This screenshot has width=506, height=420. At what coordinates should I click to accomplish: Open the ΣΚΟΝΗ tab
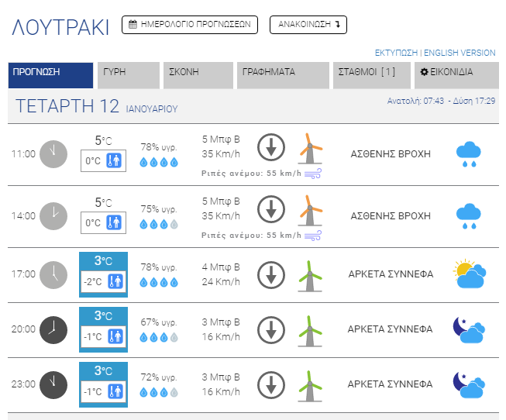[x=198, y=72]
